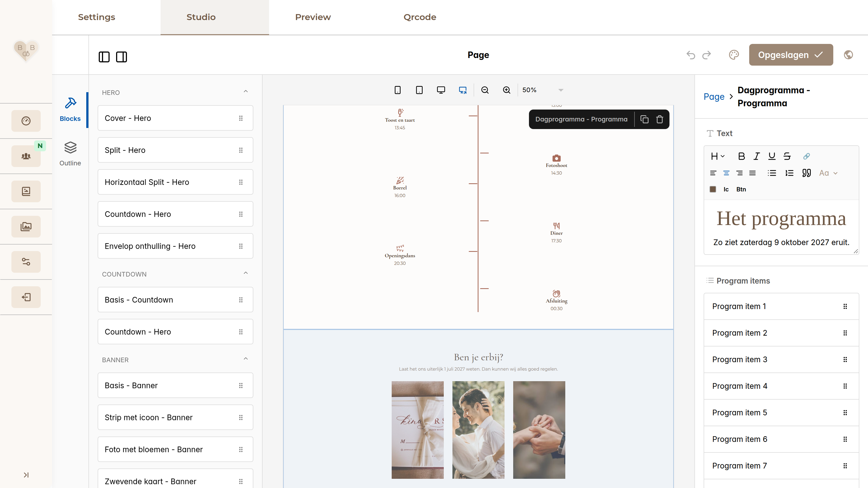Collapse the BANNER blocks section

[246, 359]
